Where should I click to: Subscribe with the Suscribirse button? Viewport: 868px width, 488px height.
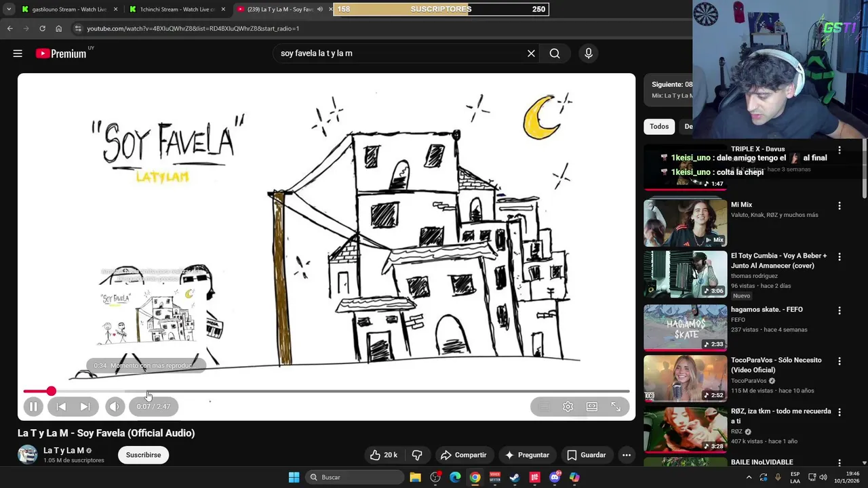[143, 455]
